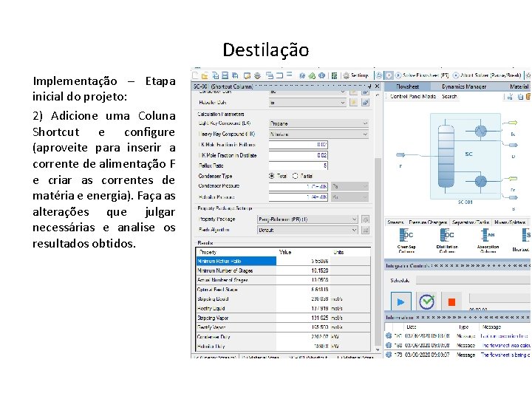This screenshot has height=399, width=532.
Task: Close the Shortcut Column editor panel
Action: pos(377,86)
